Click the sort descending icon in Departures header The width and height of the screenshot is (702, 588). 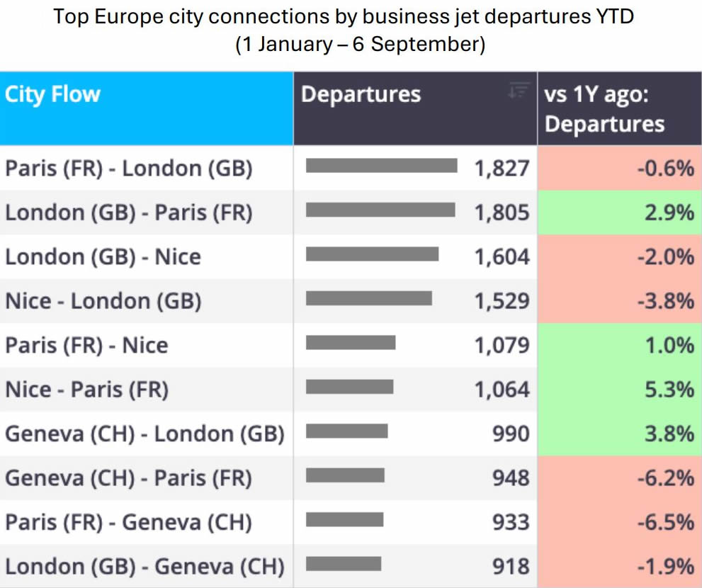point(519,90)
